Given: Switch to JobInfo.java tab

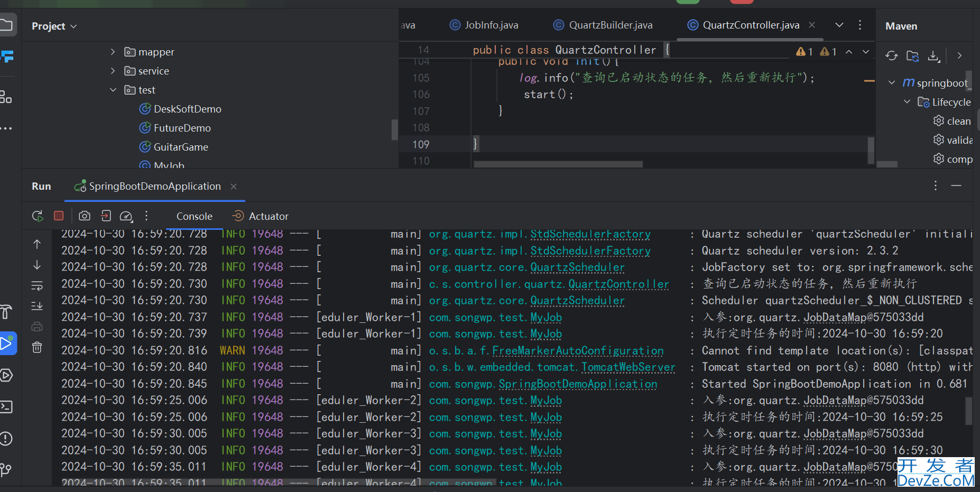Looking at the screenshot, I should [x=484, y=25].
